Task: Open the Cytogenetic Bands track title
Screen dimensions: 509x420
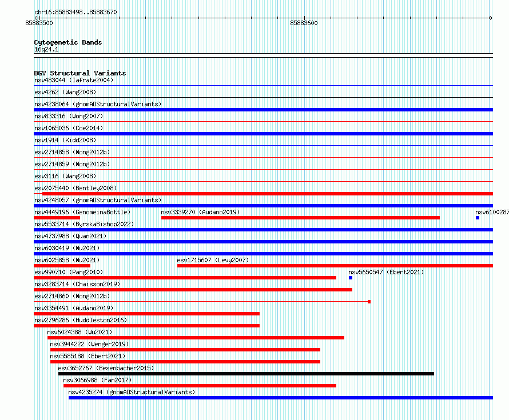Action: (x=68, y=42)
